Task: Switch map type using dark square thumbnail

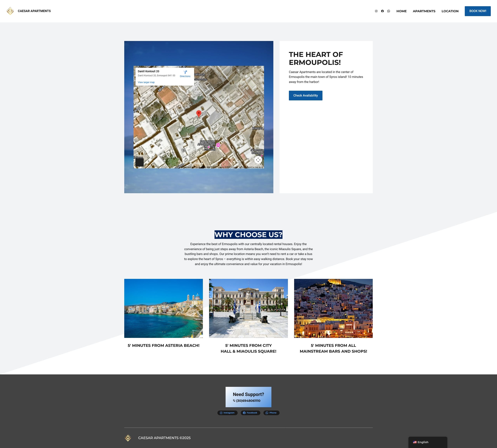Action: click(140, 162)
